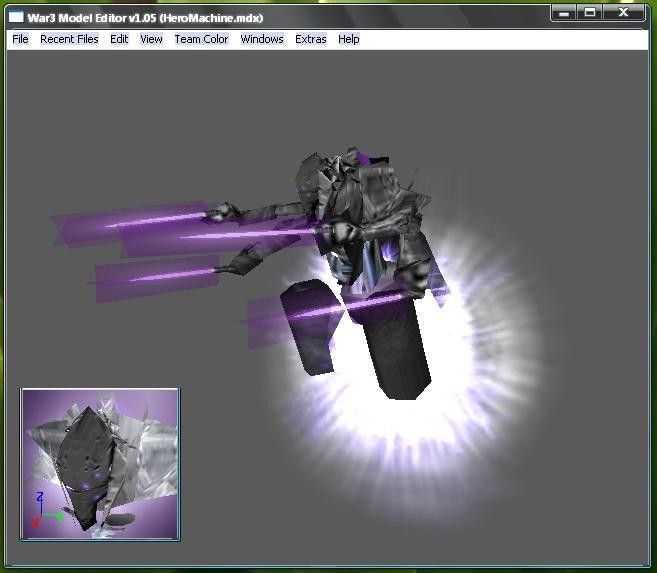Maximize the War3 Model Editor window

[x=590, y=13]
